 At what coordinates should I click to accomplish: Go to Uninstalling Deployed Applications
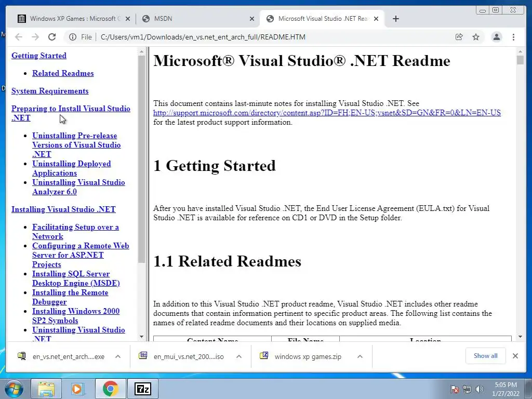(71, 168)
